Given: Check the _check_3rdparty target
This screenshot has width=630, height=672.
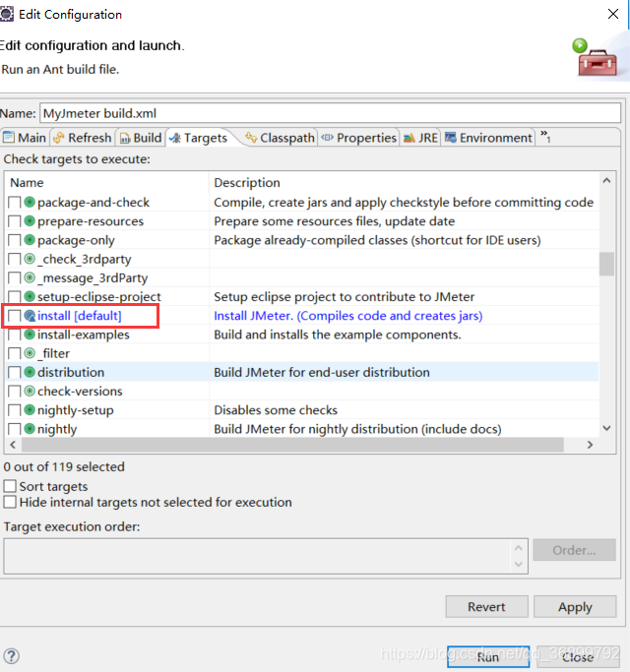Looking at the screenshot, I should pos(15,259).
